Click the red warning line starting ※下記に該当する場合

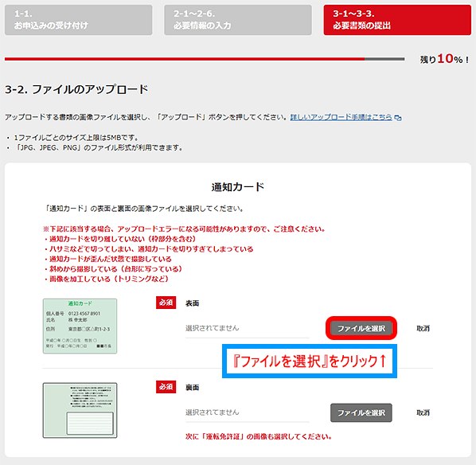[x=184, y=229]
